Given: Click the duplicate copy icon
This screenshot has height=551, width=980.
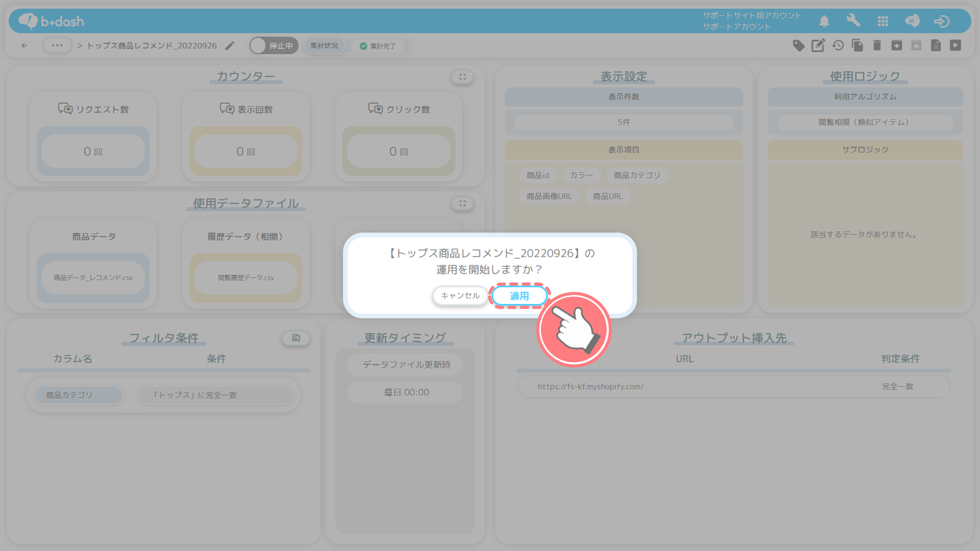Looking at the screenshot, I should [x=858, y=46].
